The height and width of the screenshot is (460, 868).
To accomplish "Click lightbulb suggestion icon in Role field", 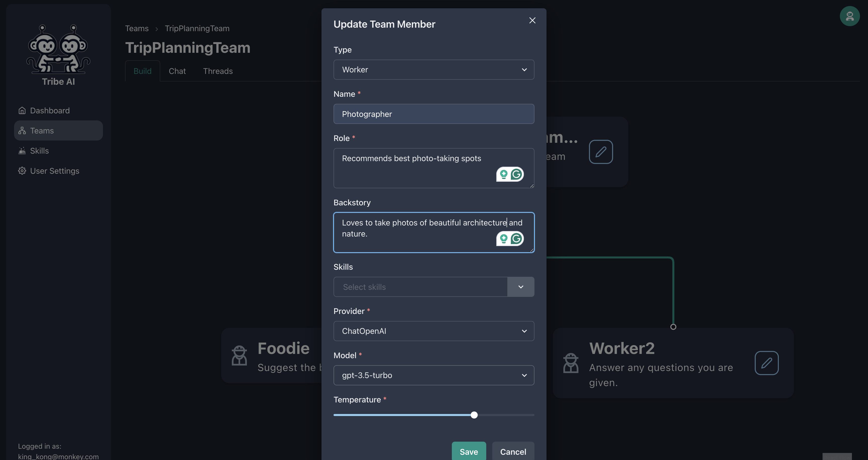I will 503,174.
